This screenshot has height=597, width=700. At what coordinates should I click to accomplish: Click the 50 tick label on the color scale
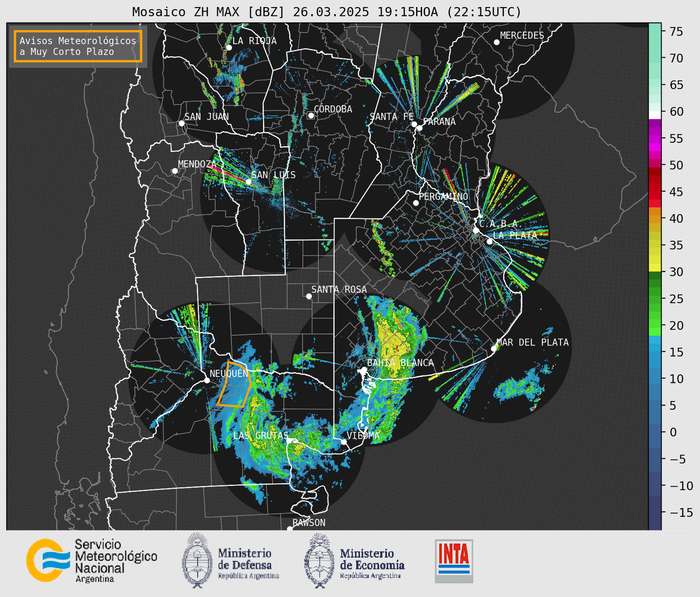point(676,165)
